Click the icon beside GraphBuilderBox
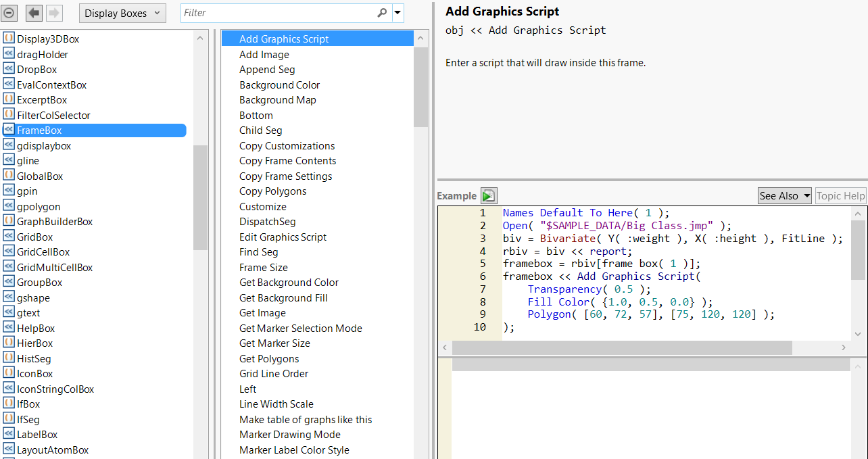The height and width of the screenshot is (459, 868). pyautogui.click(x=9, y=222)
